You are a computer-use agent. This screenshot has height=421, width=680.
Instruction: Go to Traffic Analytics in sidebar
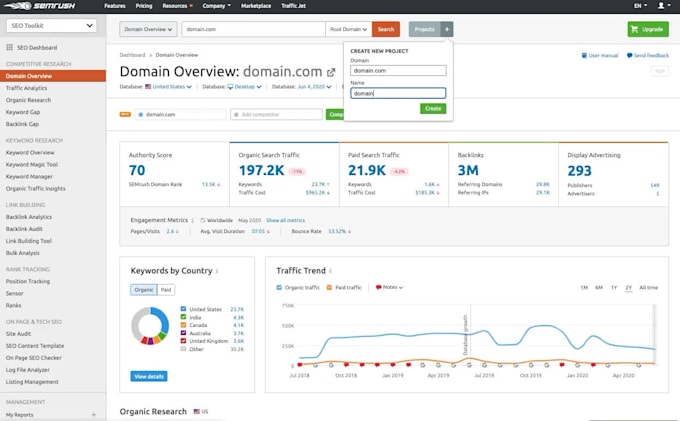26,88
